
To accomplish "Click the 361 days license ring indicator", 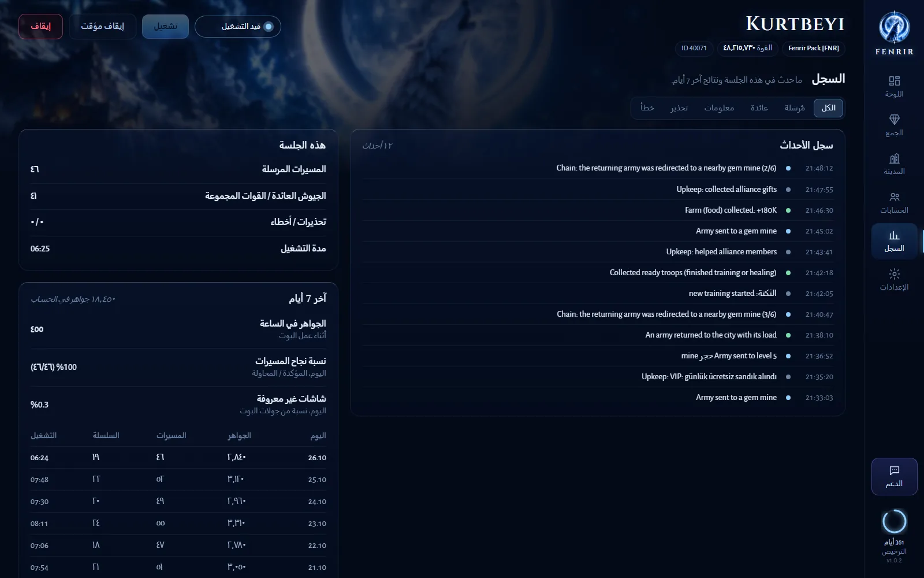I will point(894,521).
